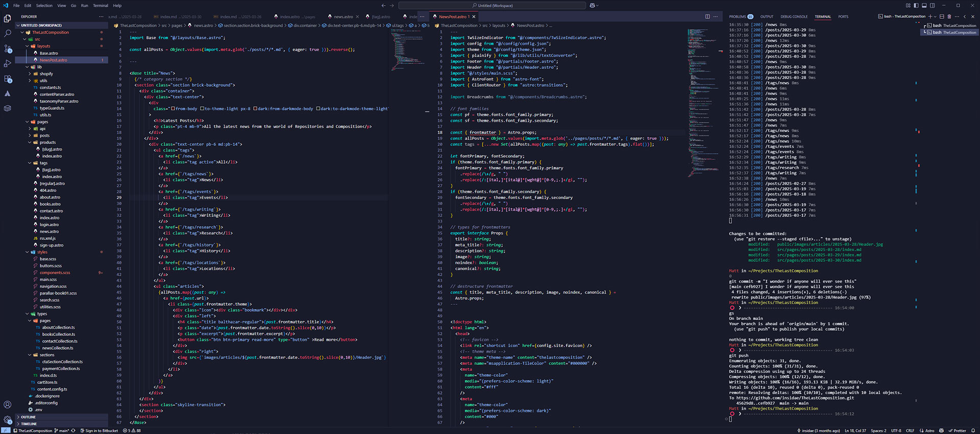Expand the OUTLINE section
Screen dimensions: 980x434
click(28, 417)
